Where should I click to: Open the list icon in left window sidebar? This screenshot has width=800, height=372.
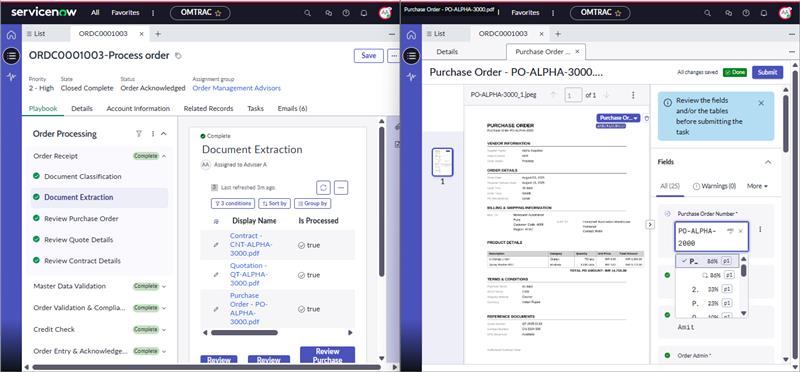[11, 56]
